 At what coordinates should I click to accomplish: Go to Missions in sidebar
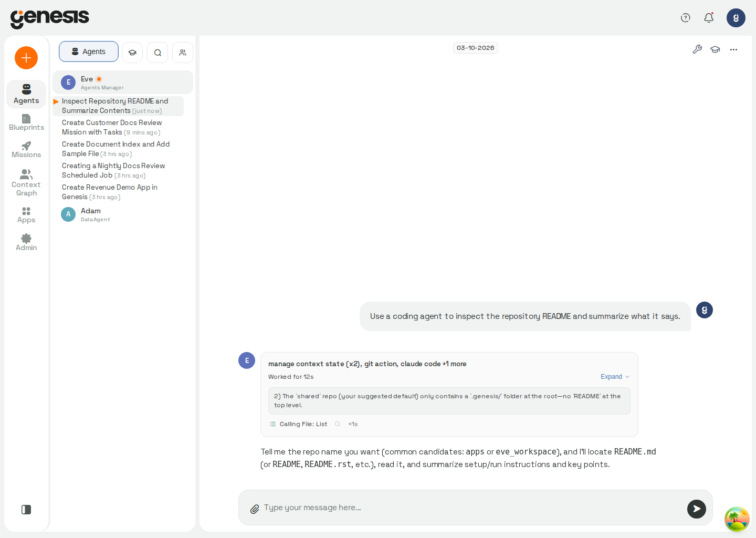(x=26, y=150)
